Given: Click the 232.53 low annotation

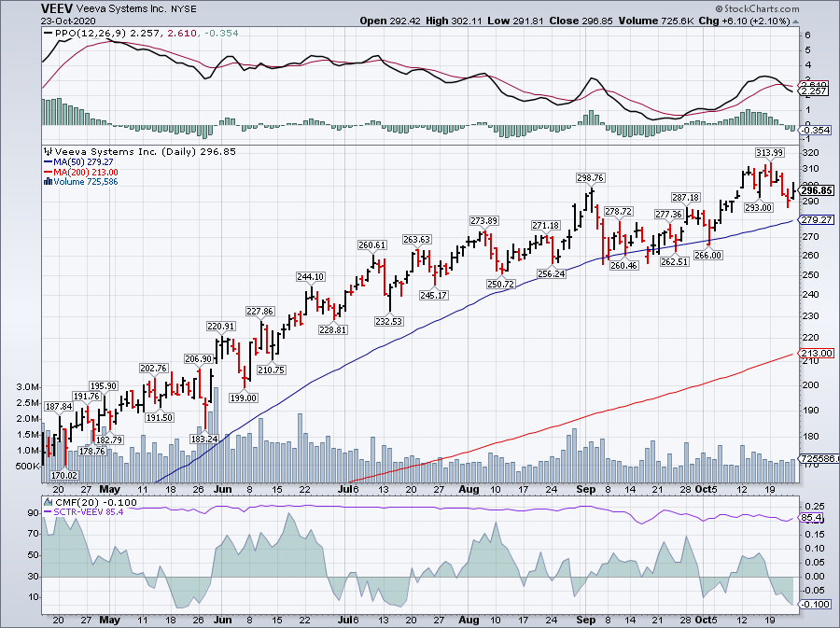Looking at the screenshot, I should 389,321.
